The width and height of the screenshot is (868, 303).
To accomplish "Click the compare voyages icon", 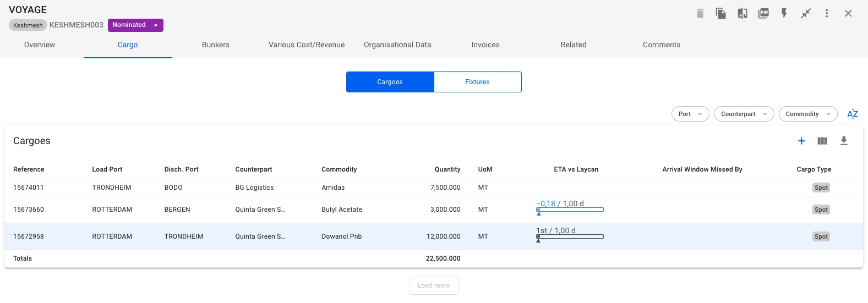I will pyautogui.click(x=742, y=13).
